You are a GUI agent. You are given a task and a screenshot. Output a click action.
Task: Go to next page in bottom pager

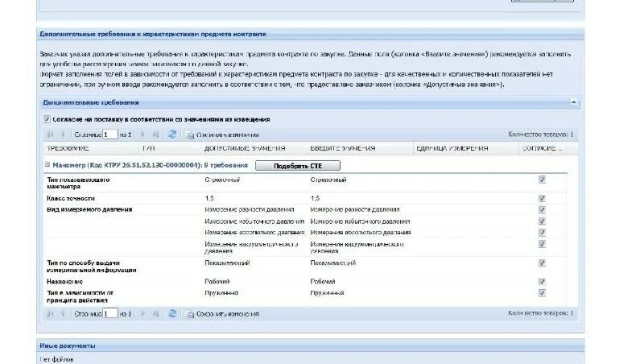coord(142,314)
